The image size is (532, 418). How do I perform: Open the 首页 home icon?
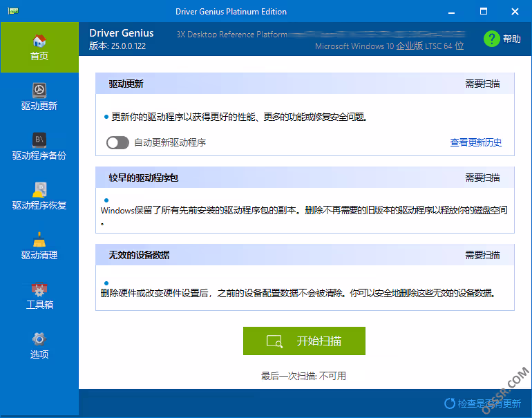coord(39,41)
